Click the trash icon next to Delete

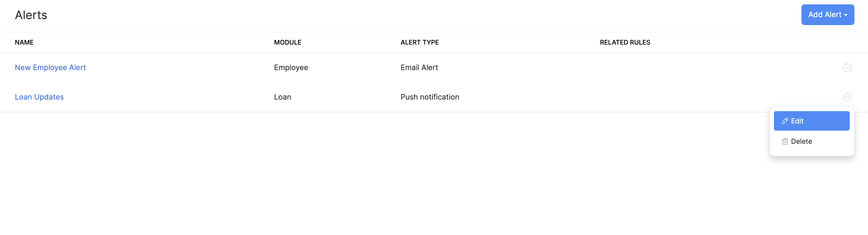pos(785,141)
